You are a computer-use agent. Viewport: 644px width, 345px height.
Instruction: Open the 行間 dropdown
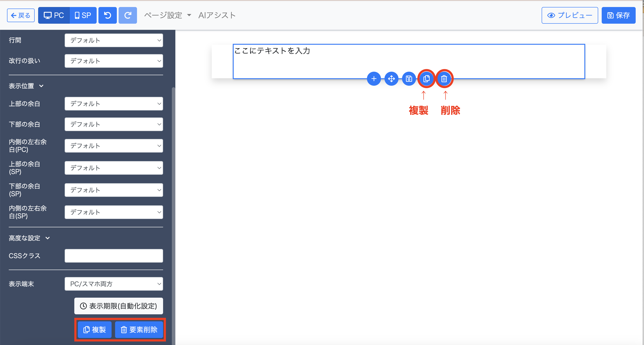point(114,40)
